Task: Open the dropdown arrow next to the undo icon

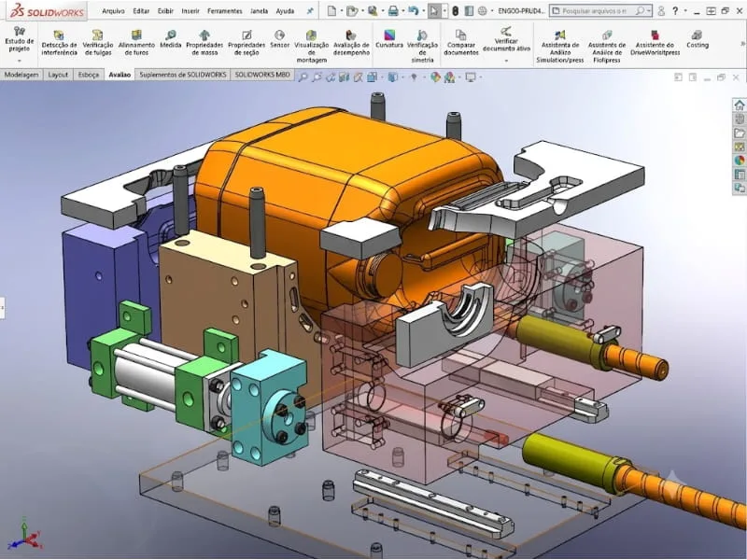Action: click(x=423, y=11)
